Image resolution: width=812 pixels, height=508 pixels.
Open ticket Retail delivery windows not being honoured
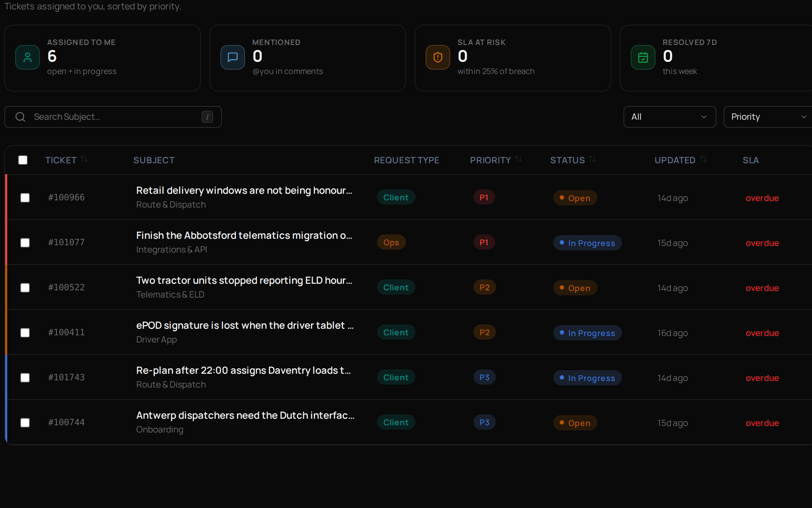tap(244, 190)
